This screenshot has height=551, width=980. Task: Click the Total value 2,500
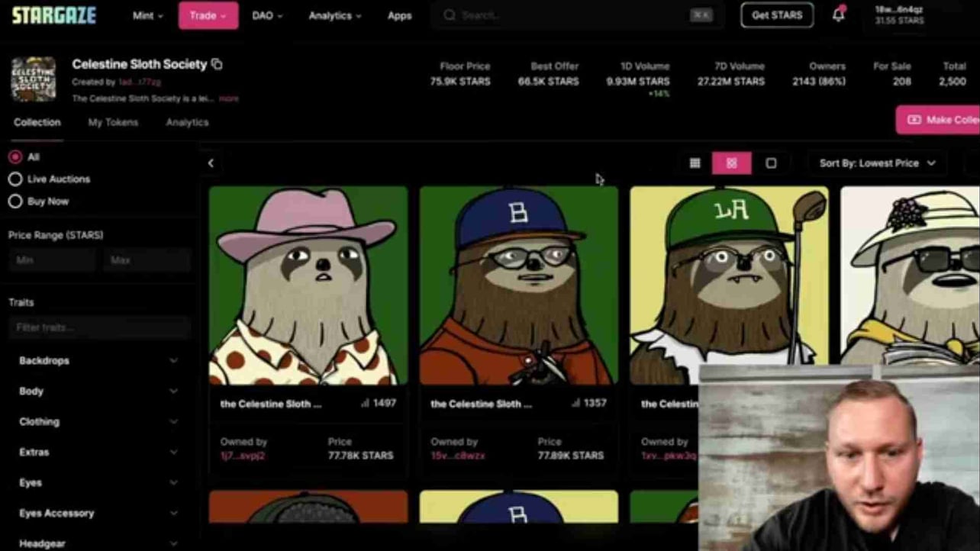pyautogui.click(x=953, y=82)
